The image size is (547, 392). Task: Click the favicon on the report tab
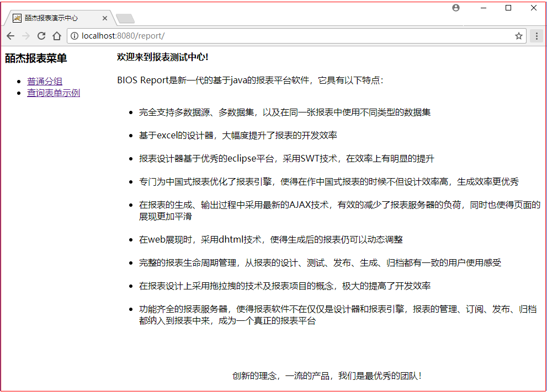coord(17,18)
